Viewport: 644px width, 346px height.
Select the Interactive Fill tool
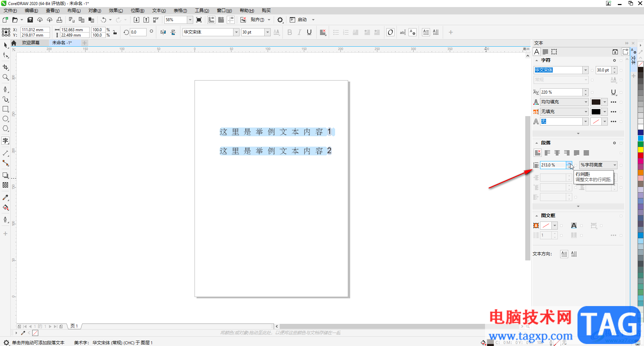(x=5, y=208)
